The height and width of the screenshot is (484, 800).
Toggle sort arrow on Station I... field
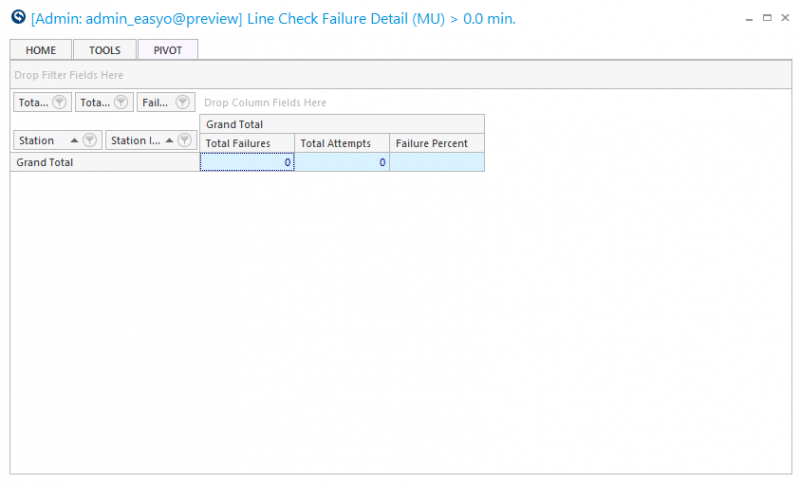click(x=169, y=140)
